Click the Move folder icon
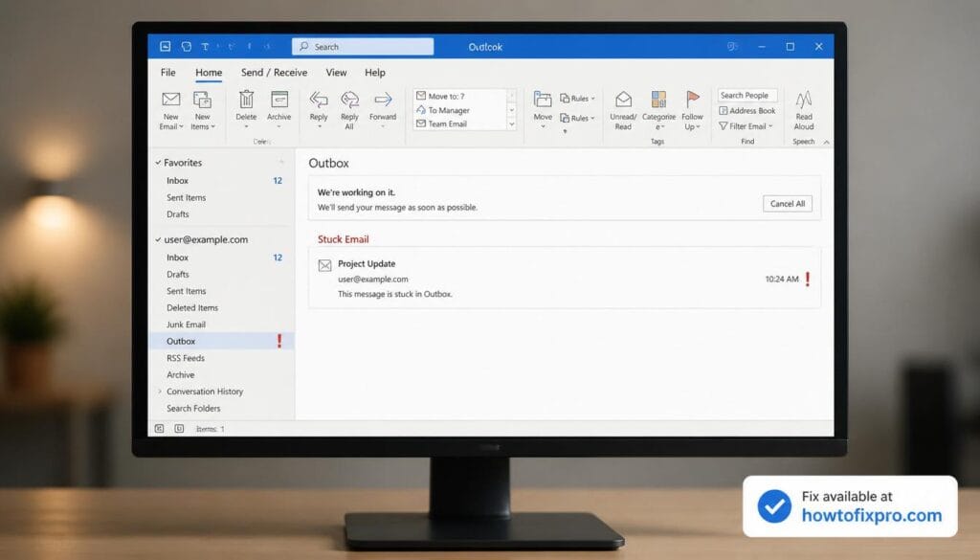This screenshot has width=980, height=560. tap(543, 100)
